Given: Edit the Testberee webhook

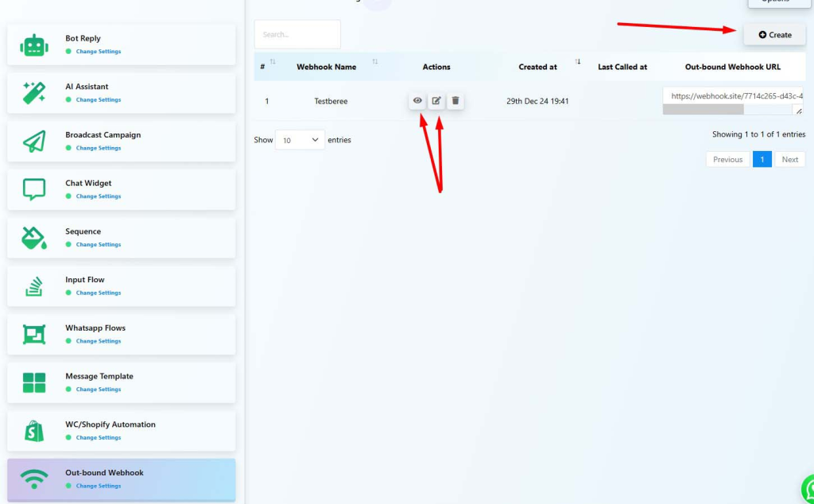Looking at the screenshot, I should click(436, 101).
